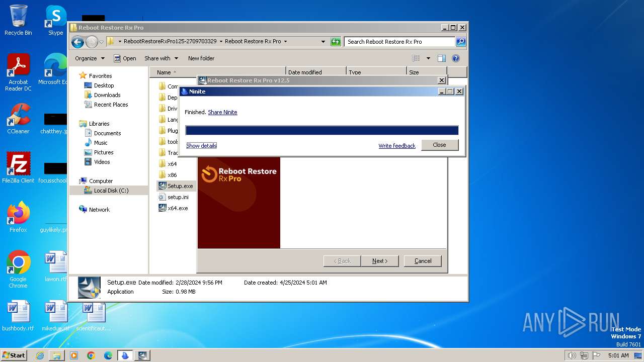Click the Explorer Back arrow button
Viewport: 644px width, 362px height.
77,42
